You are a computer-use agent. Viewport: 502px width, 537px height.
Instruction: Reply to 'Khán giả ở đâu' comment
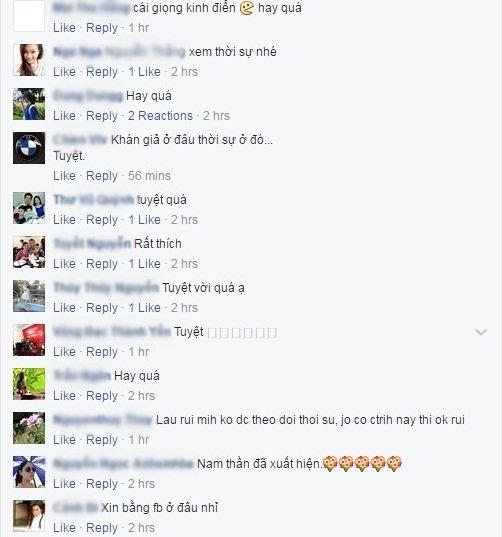pyautogui.click(x=102, y=176)
